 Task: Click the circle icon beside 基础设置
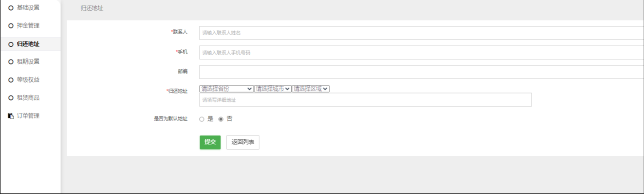(11, 8)
